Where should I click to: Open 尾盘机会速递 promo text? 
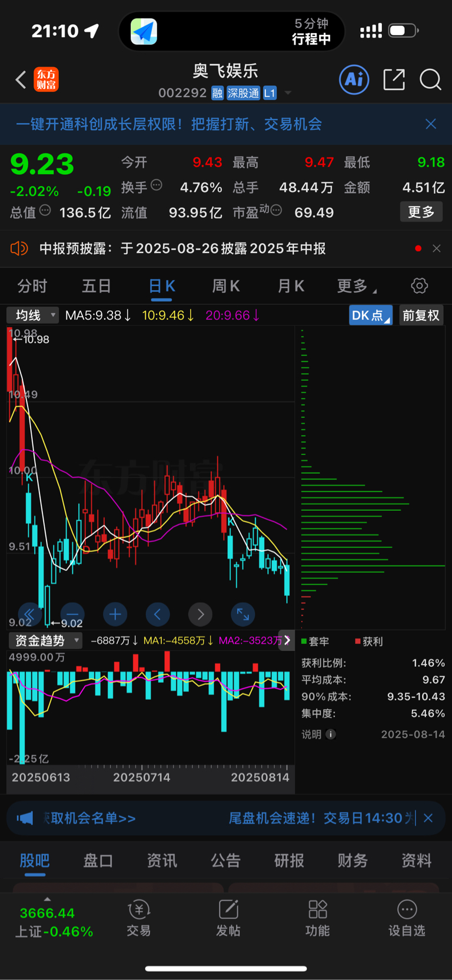[x=321, y=818]
